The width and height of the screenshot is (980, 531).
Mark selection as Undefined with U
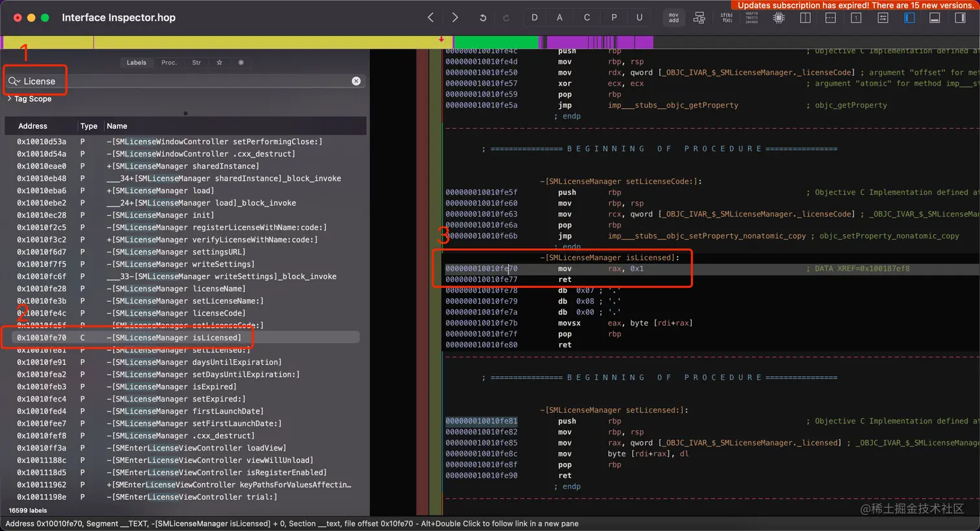639,18
